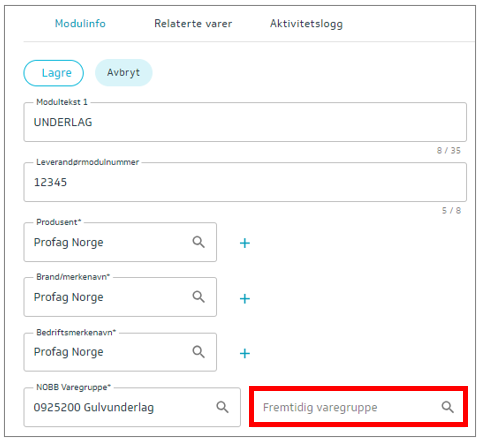Viewport: 478px width, 438px height.
Task: Click Bedriftsmerkenavn search magnifier icon
Action: click(198, 351)
